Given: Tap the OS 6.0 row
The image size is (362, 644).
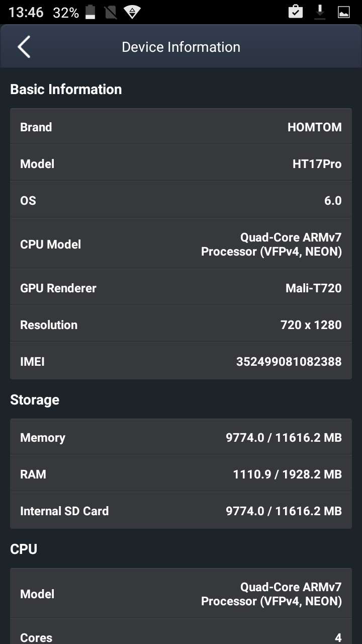Looking at the screenshot, I should (181, 200).
